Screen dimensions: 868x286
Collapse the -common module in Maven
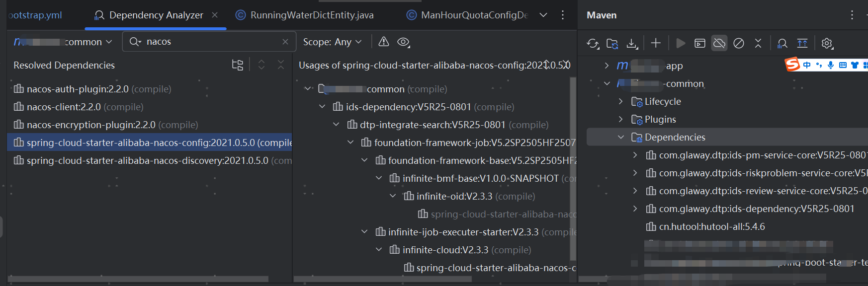pos(607,83)
